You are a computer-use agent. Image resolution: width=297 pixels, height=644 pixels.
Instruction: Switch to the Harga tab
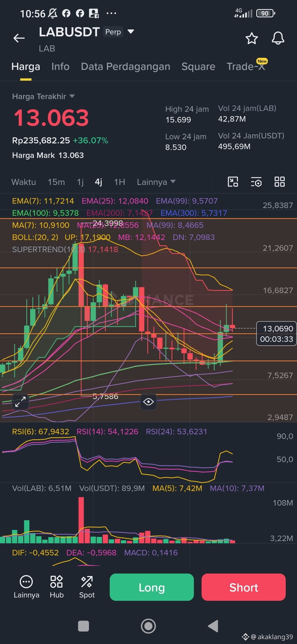[26, 67]
